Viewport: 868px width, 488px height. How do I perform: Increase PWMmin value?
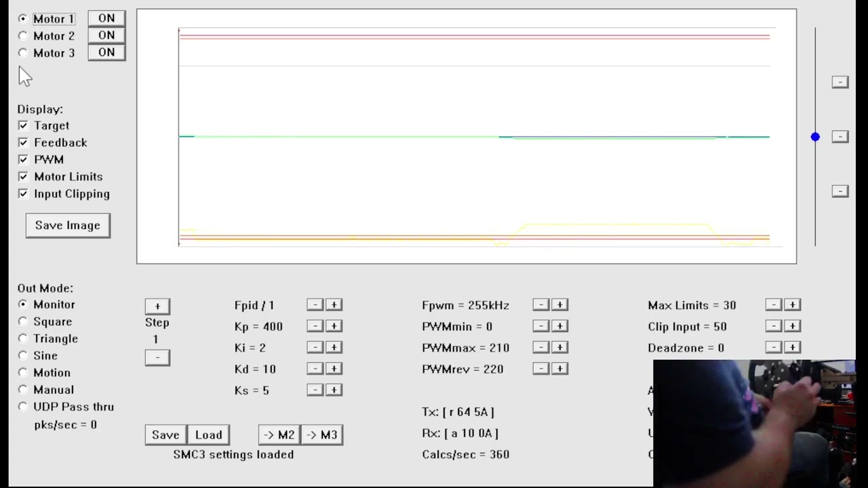click(x=559, y=326)
